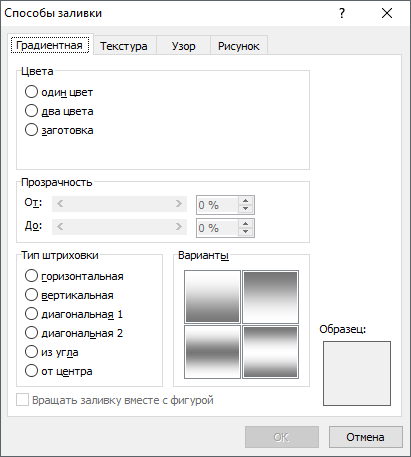The width and height of the screenshot is (411, 457).
Task: Focus the До percentage input field
Action: point(217,228)
